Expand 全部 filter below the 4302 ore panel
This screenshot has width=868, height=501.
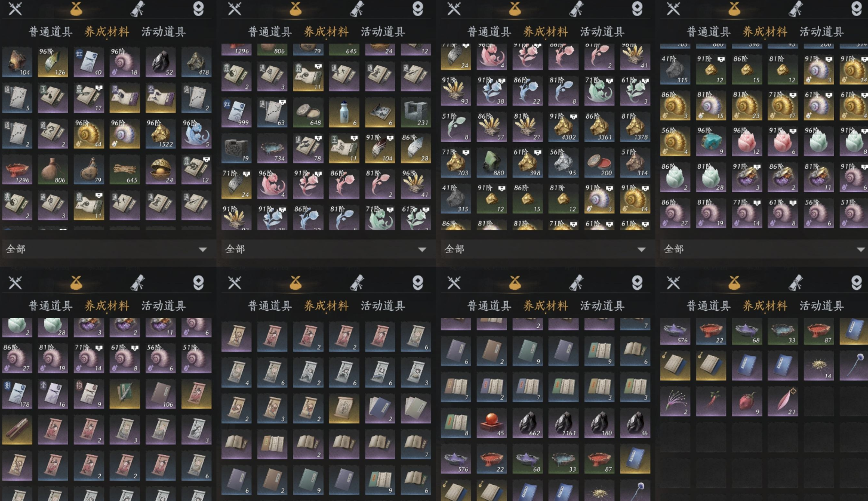[546, 249]
